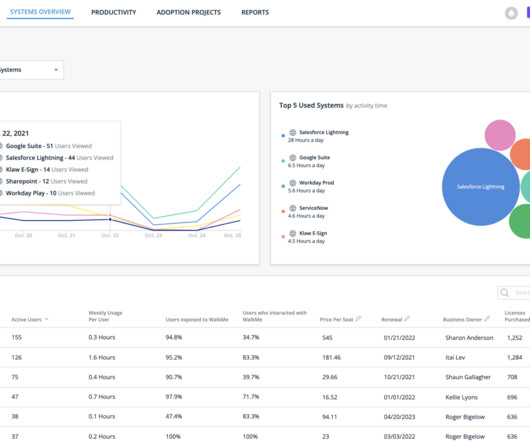
Task: Click globe icon beside Klaw E-Sign legend
Action: tap(293, 233)
